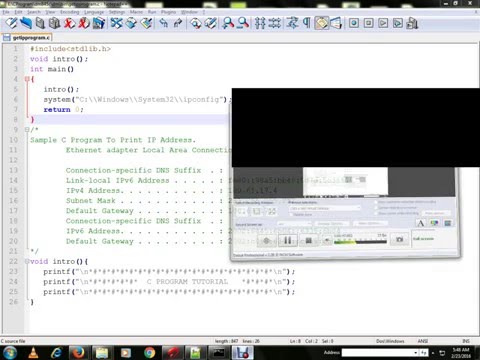Open VLC media player from the taskbar
This screenshot has width=480, height=360.
[33, 353]
